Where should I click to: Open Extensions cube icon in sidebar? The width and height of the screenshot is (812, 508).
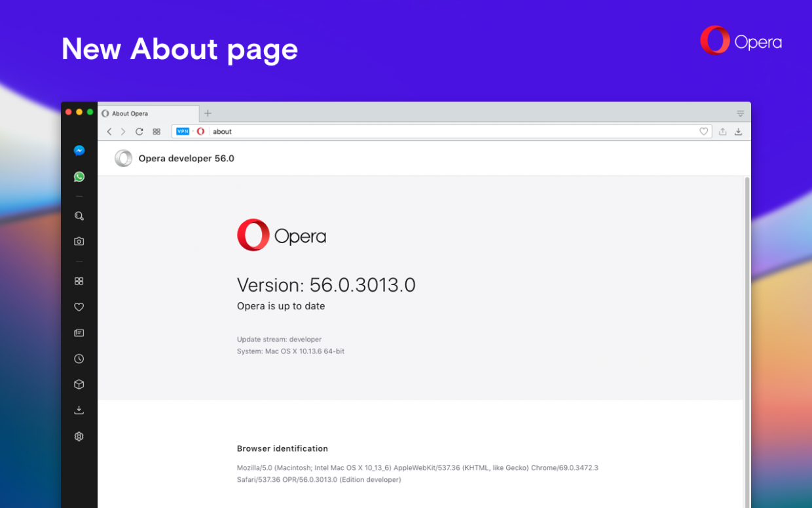(79, 385)
